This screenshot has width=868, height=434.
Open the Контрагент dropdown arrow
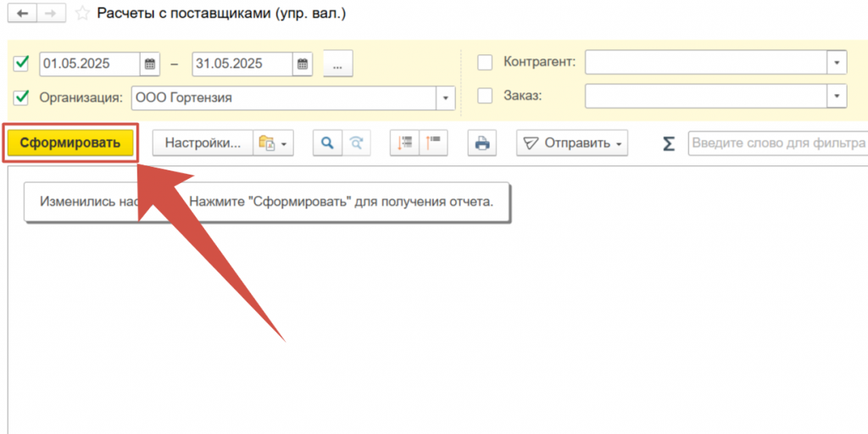pyautogui.click(x=837, y=63)
